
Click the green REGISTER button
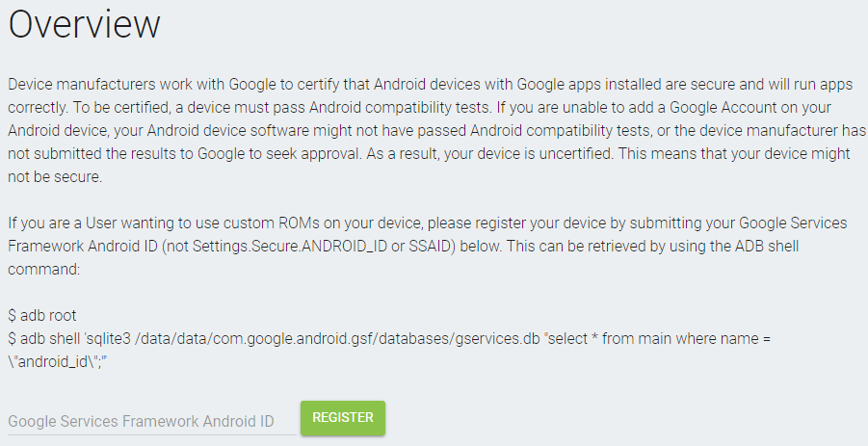[342, 417]
